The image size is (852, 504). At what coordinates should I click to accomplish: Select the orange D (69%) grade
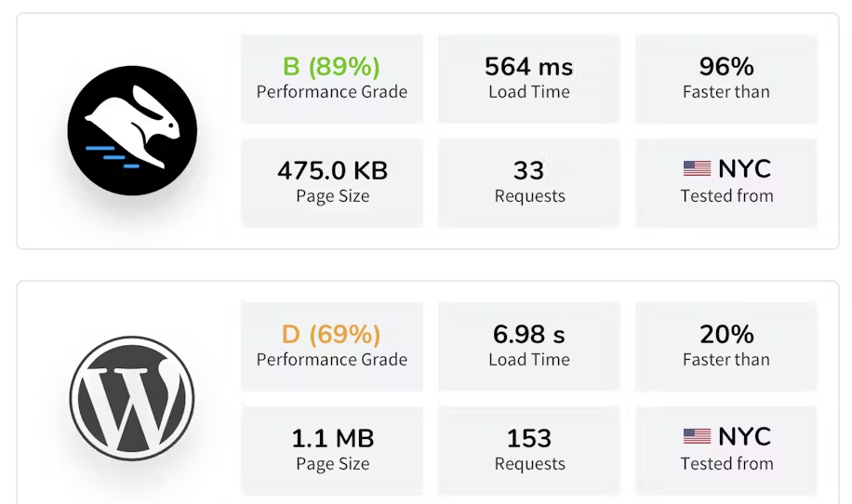coord(331,335)
